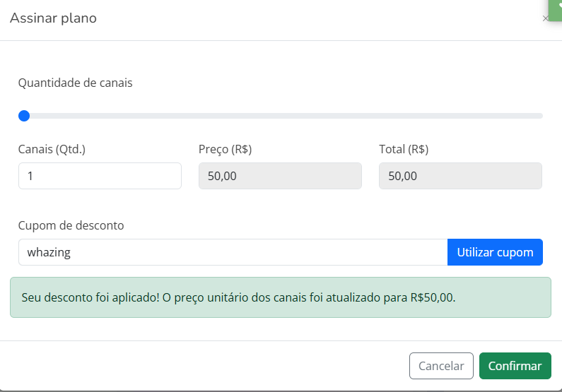Click the Quantidade de canais label

(x=76, y=83)
